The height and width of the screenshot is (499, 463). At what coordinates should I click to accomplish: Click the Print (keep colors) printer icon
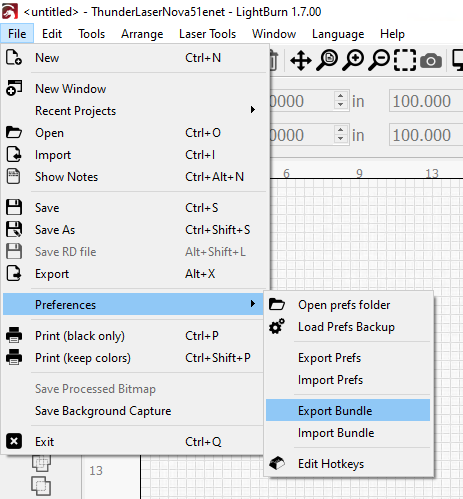tap(14, 357)
